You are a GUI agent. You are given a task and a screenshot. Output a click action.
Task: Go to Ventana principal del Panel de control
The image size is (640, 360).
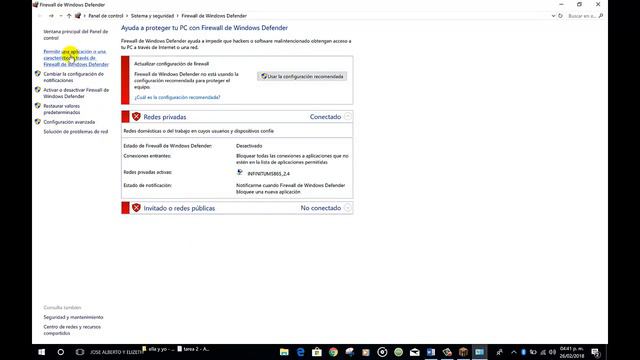[76, 35]
